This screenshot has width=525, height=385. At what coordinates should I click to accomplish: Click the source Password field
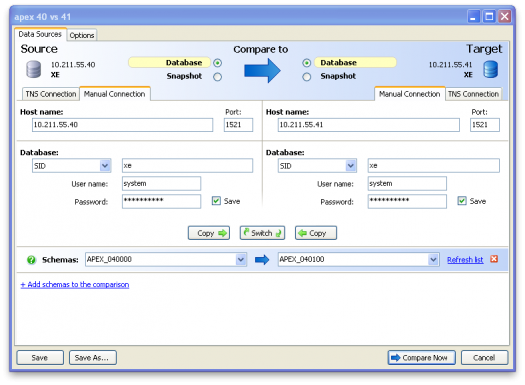coord(161,202)
